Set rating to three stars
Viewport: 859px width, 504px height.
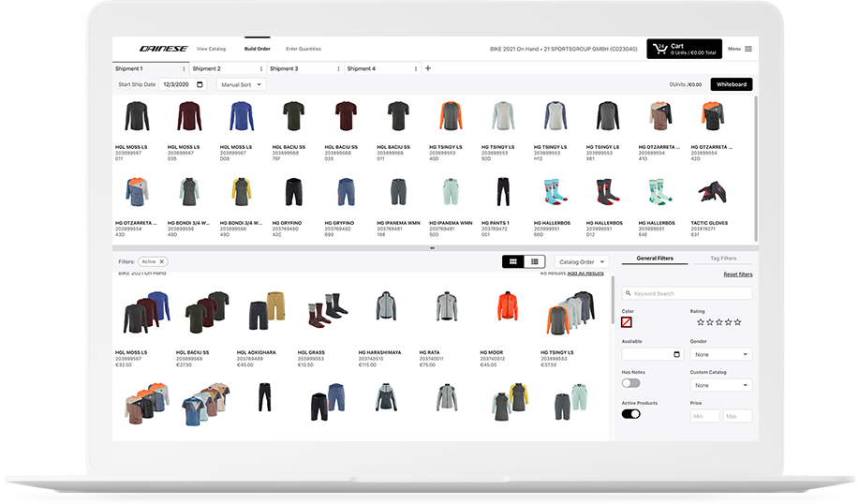tap(718, 322)
